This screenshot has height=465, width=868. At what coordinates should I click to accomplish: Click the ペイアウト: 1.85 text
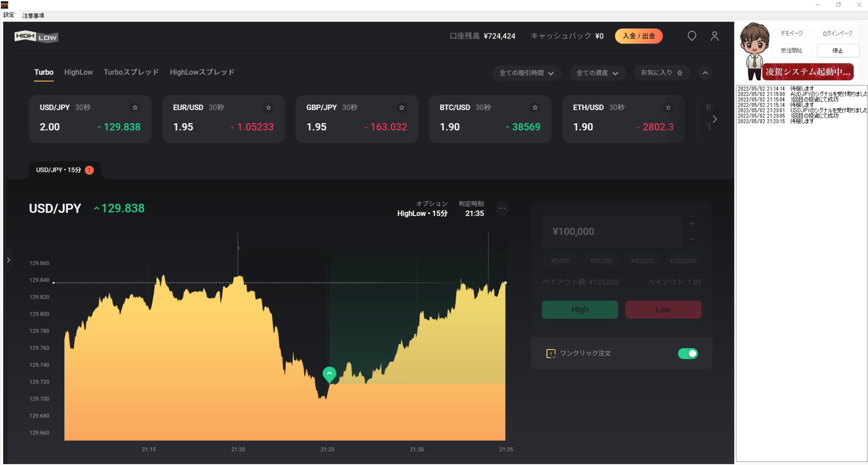pyautogui.click(x=674, y=282)
